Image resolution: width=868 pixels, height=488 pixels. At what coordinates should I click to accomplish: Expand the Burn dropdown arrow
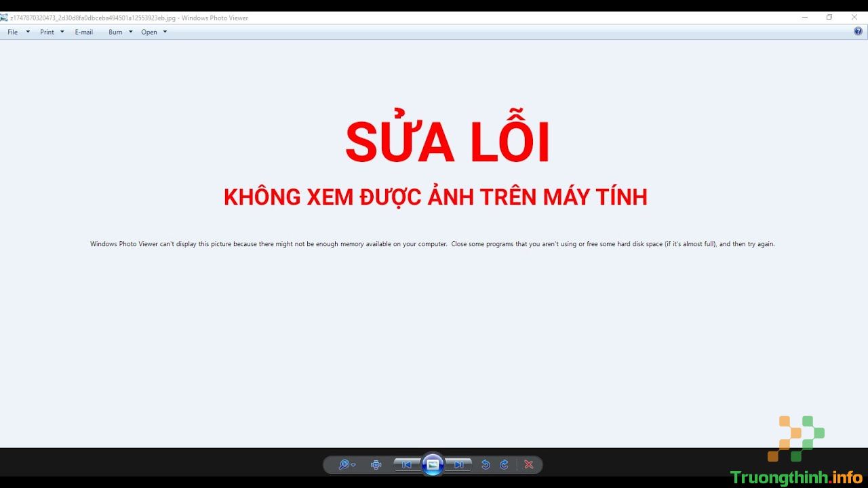(x=131, y=32)
